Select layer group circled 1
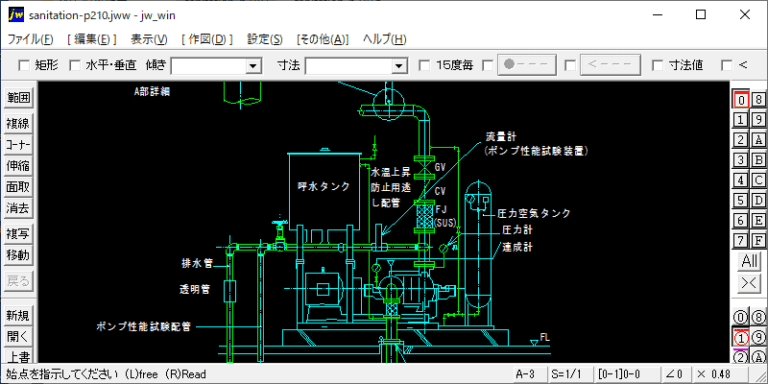This screenshot has width=768, height=384. tap(741, 337)
